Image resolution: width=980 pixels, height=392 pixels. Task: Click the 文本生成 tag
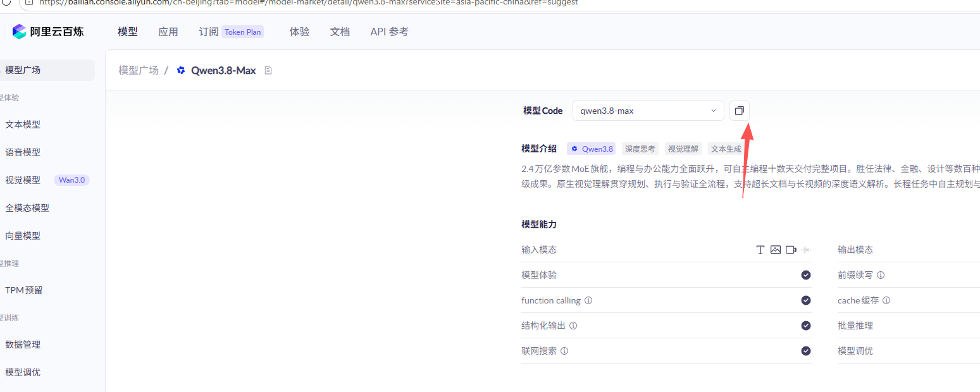726,149
